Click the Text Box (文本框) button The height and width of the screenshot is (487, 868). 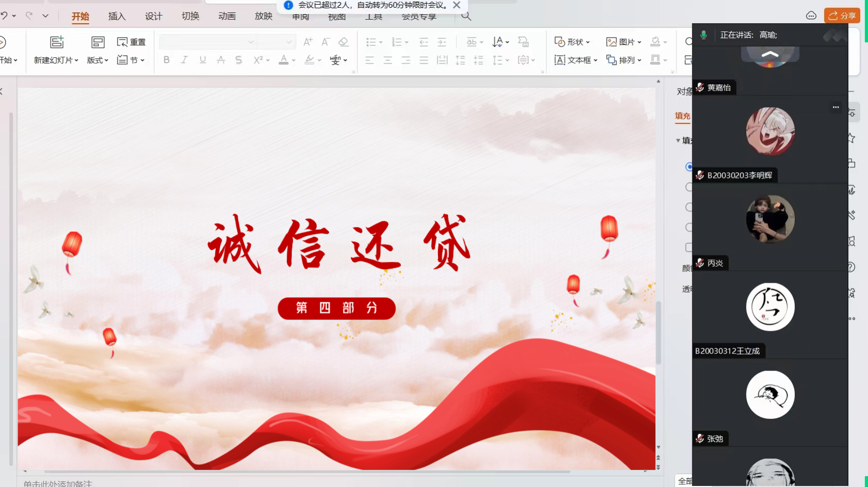tap(576, 60)
